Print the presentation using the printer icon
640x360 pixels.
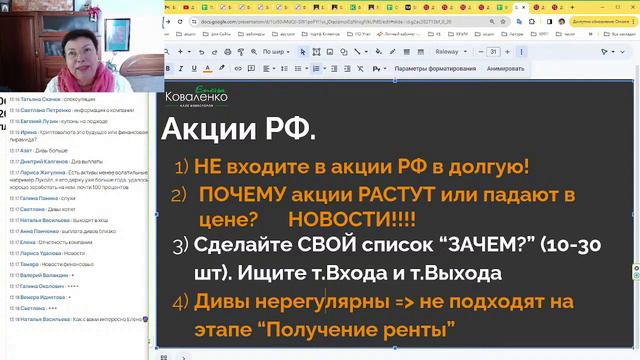click(x=228, y=52)
